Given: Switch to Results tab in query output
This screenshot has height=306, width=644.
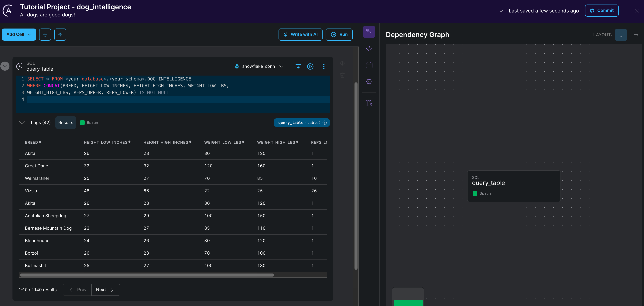Looking at the screenshot, I should pos(66,122).
